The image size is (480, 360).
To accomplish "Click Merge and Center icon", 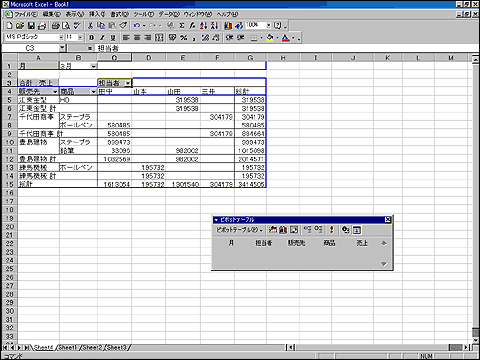I will [159, 38].
